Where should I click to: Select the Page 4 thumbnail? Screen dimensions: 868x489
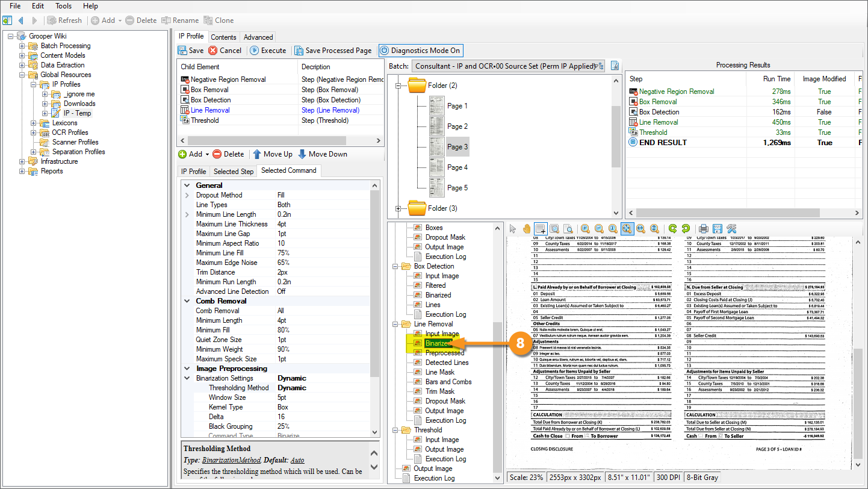(437, 167)
